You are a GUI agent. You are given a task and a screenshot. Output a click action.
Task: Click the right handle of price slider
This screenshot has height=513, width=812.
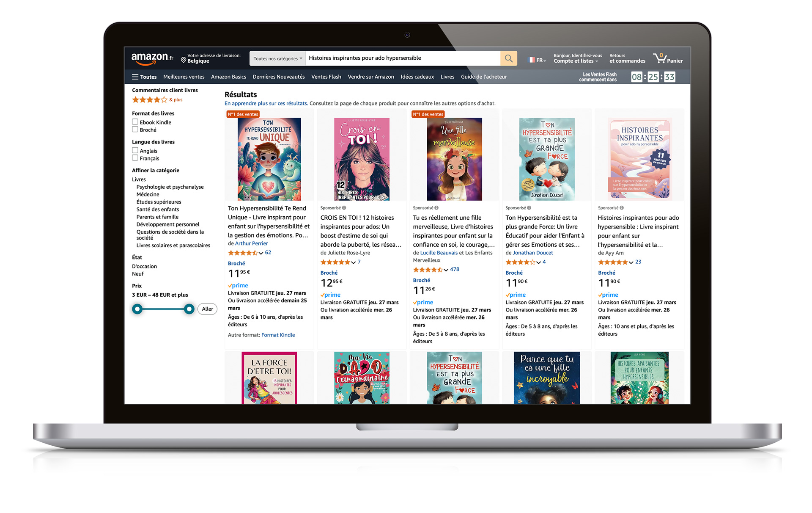189,309
